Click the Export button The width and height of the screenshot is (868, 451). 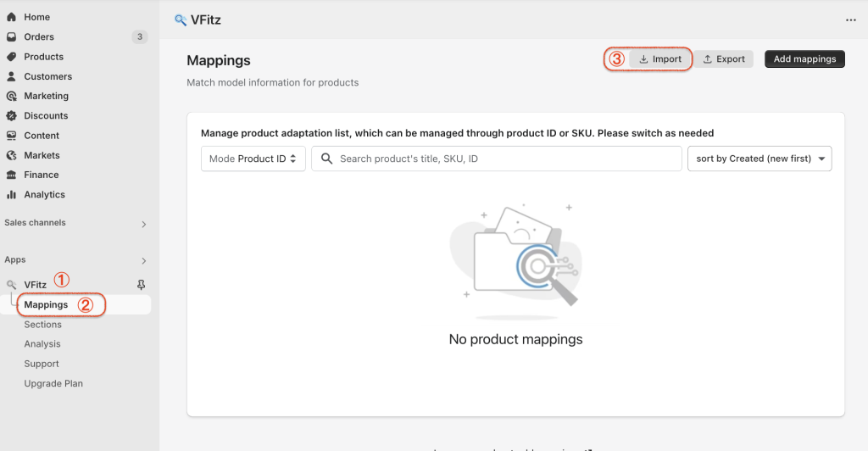click(724, 59)
